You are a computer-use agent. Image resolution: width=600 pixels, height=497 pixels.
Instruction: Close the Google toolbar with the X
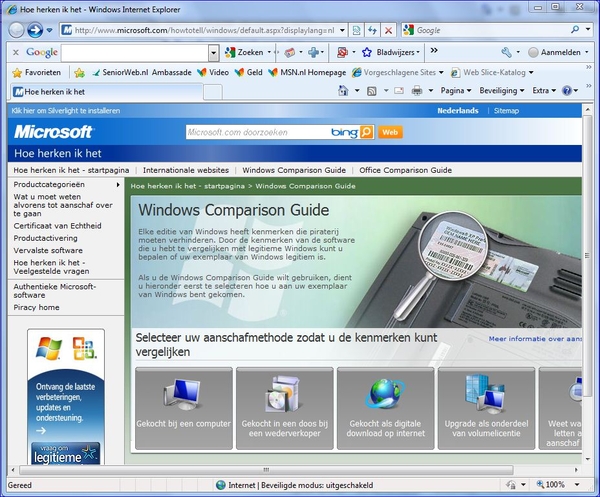pyautogui.click(x=16, y=52)
